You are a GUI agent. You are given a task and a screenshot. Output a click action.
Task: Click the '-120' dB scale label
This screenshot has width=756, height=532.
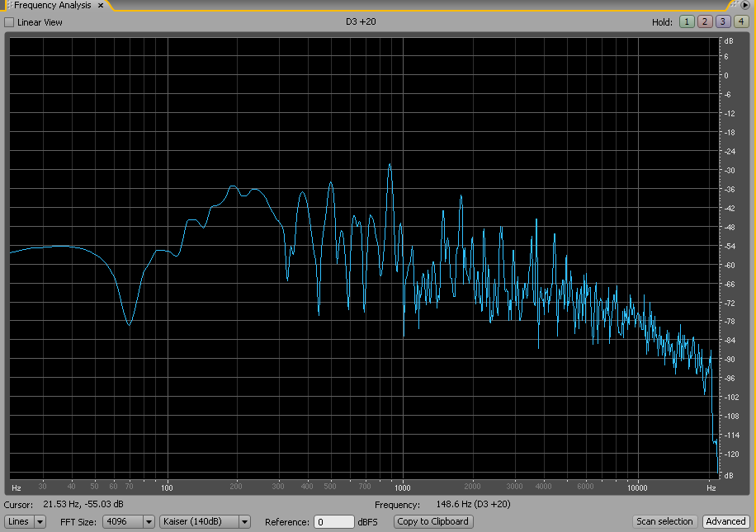(x=731, y=454)
